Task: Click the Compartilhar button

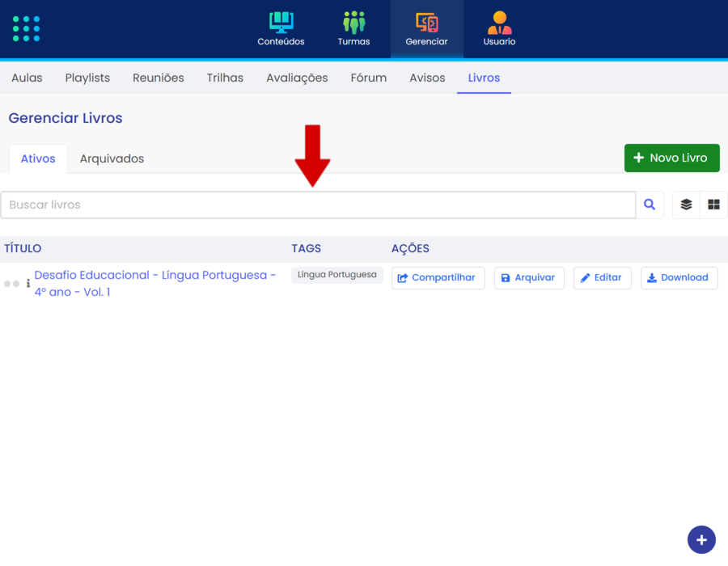Action: coord(438,277)
